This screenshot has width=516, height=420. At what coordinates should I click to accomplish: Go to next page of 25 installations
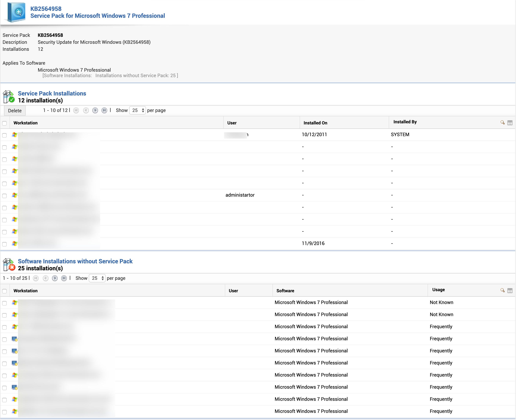click(x=55, y=278)
